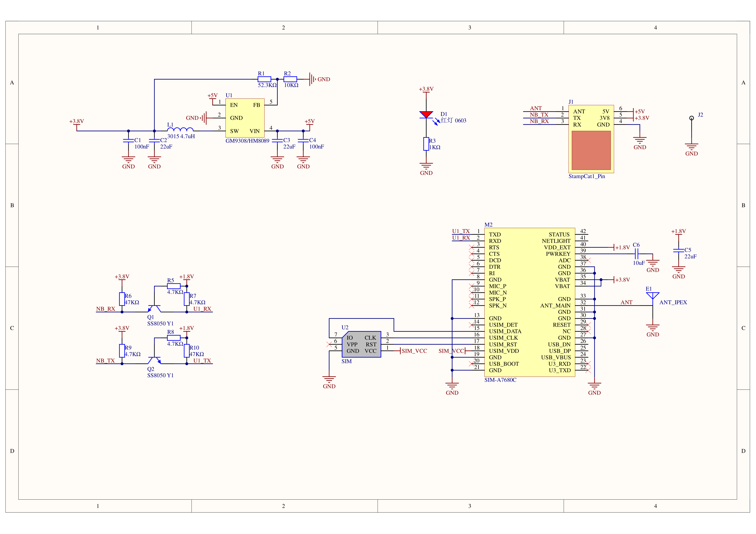This screenshot has height=534, width=756.
Task: Click the ANT net label at J1 pin 1
Action: [x=536, y=108]
